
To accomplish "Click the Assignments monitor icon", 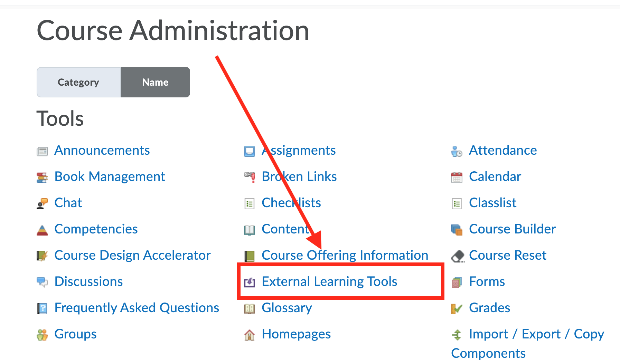I will pyautogui.click(x=250, y=151).
